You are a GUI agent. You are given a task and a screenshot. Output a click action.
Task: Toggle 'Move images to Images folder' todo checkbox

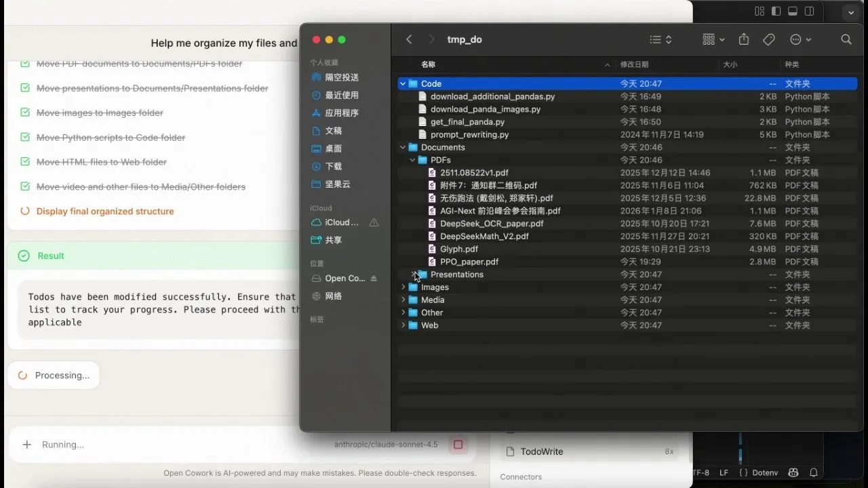(25, 113)
